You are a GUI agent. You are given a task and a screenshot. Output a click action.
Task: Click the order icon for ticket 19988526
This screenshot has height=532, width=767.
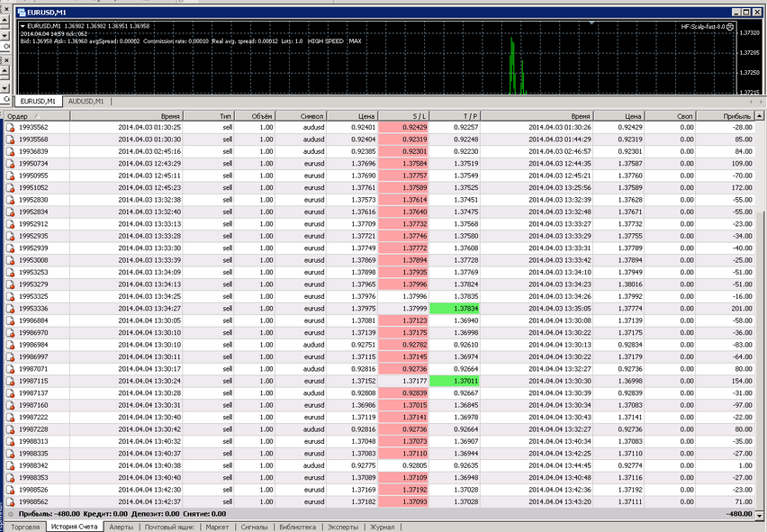pyautogui.click(x=10, y=490)
